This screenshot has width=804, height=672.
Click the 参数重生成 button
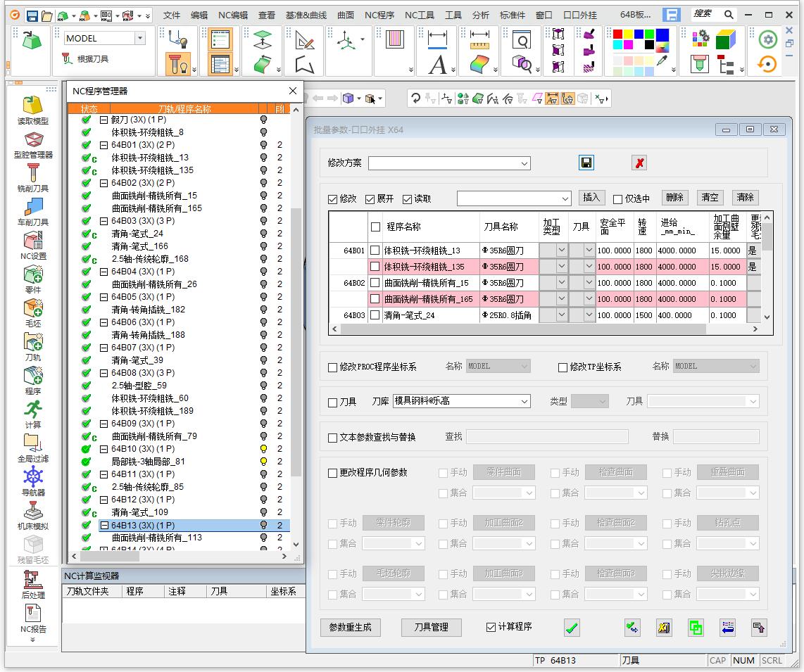click(350, 627)
